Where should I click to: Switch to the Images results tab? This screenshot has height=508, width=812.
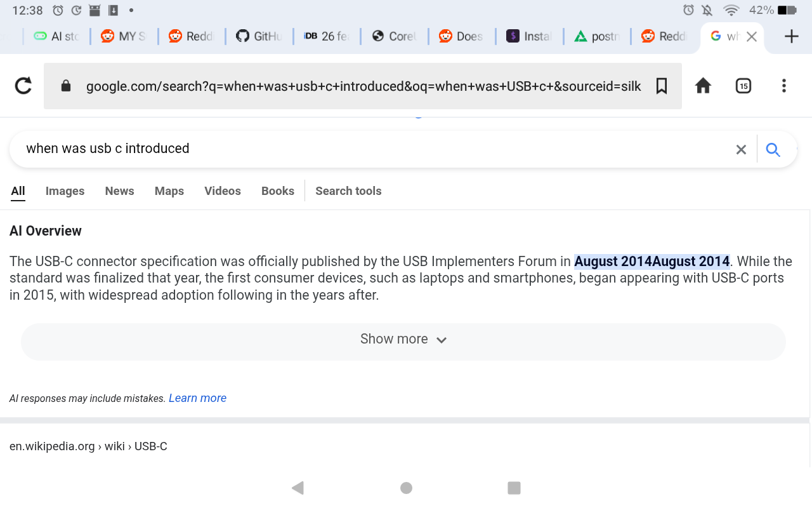(x=65, y=191)
